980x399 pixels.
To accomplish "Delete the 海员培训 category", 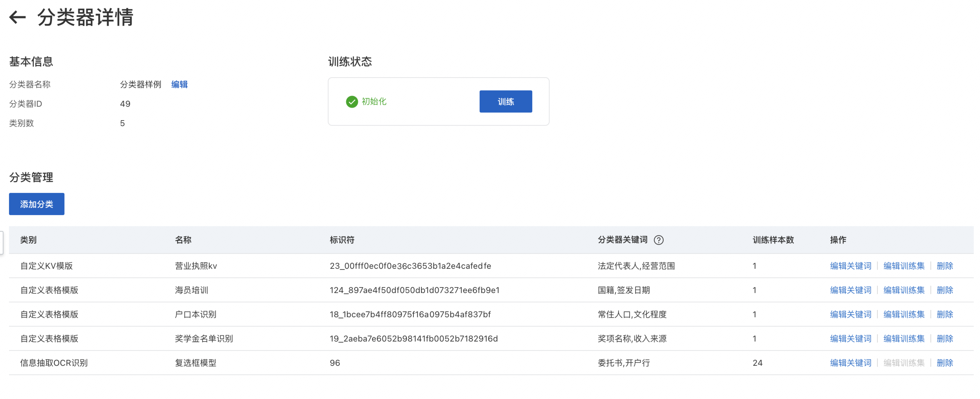I will [945, 290].
